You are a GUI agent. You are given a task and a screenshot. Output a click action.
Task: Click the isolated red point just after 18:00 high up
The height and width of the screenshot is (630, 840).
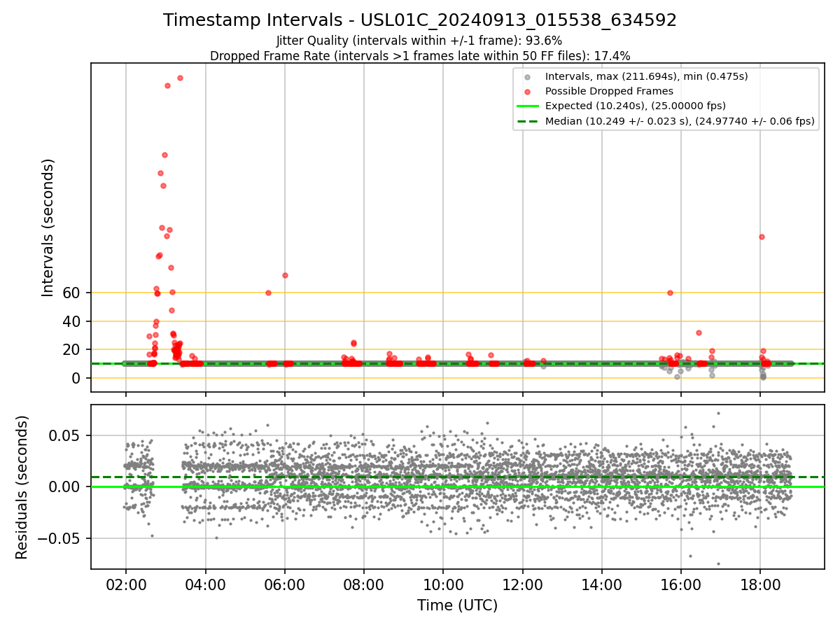tap(762, 237)
